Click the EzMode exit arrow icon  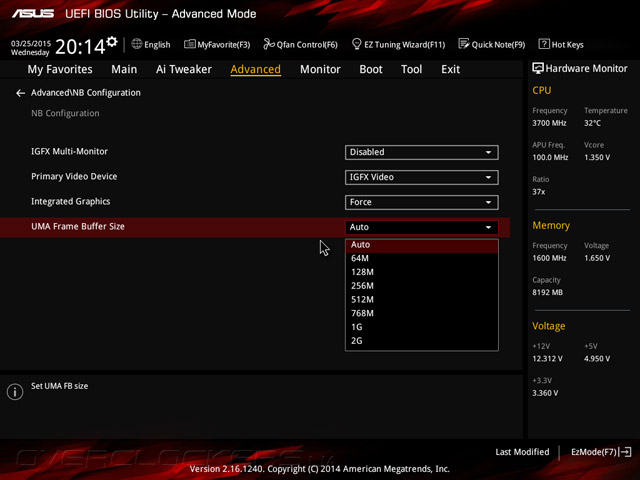click(x=626, y=452)
